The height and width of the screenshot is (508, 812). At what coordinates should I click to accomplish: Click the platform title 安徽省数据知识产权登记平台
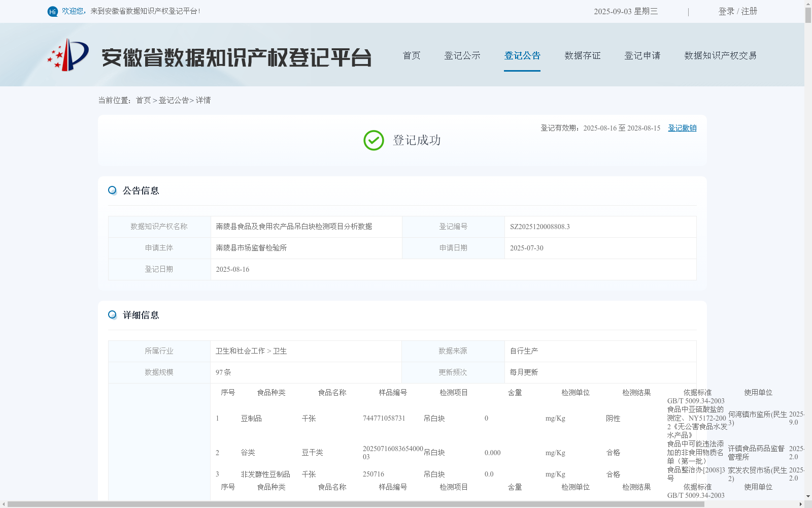tap(236, 57)
